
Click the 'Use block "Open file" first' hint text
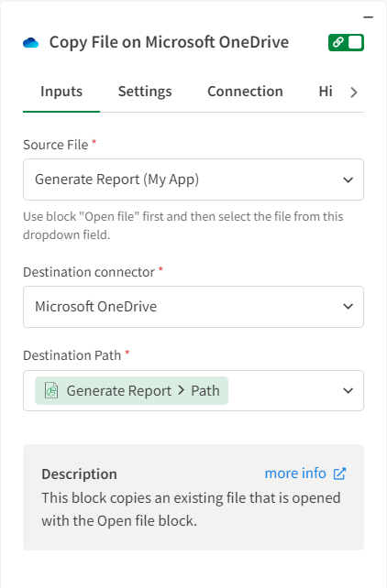point(183,225)
